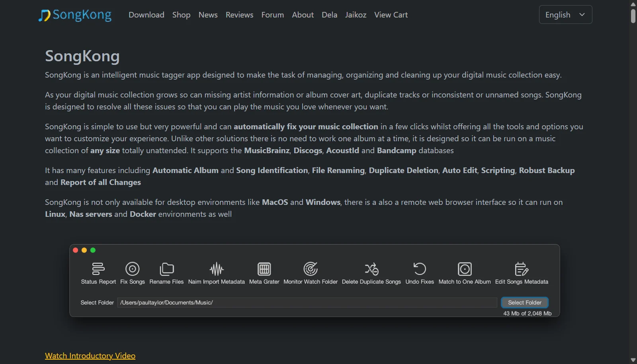Click the bold "Robust Backup" text

coord(547,170)
